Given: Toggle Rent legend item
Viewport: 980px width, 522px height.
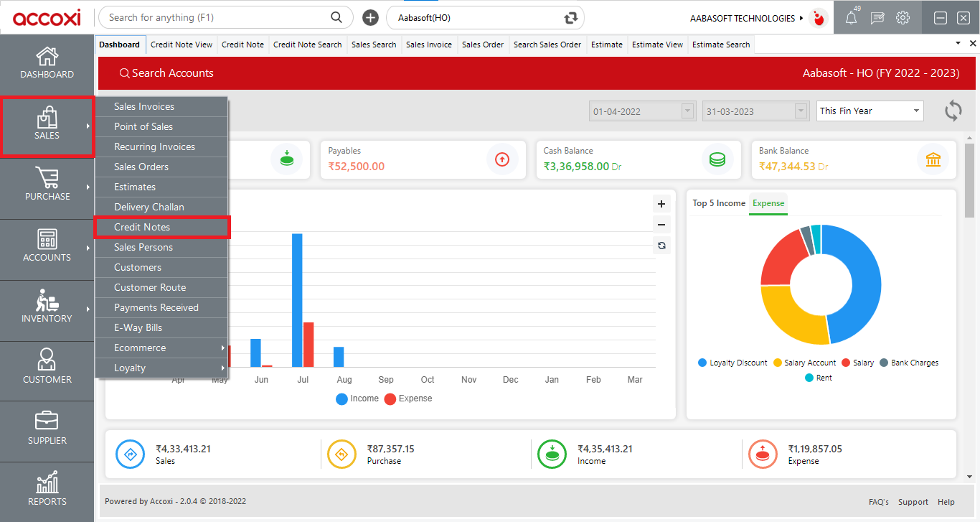Looking at the screenshot, I should pyautogui.click(x=819, y=378).
